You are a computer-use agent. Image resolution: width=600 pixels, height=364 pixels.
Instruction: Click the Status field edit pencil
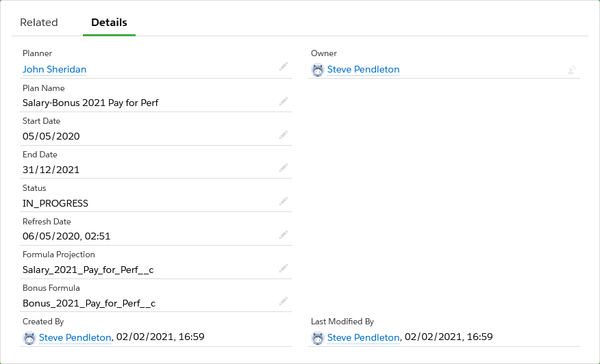[284, 202]
